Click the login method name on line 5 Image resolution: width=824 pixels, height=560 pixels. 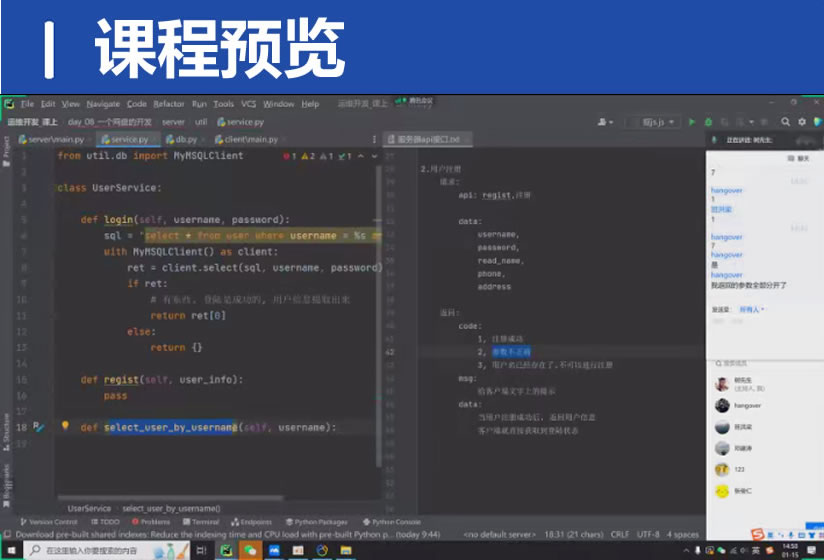(118, 220)
